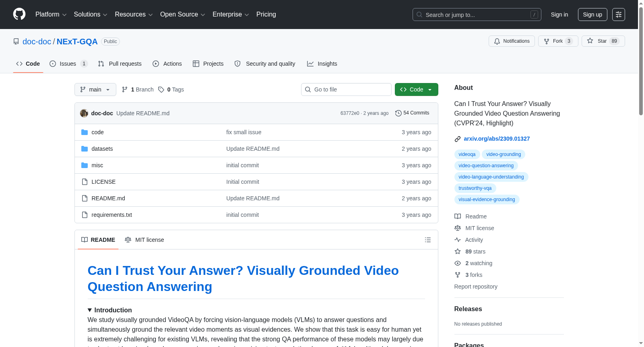The image size is (644, 347).
Task: Click the Fork button
Action: [558, 41]
